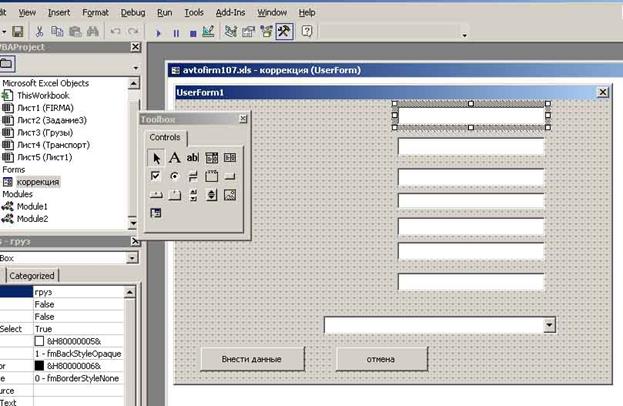Screen dimensions: 623x406
Task: Select the ToggleButton tool in Toolbox
Action: pyautogui.click(x=193, y=176)
